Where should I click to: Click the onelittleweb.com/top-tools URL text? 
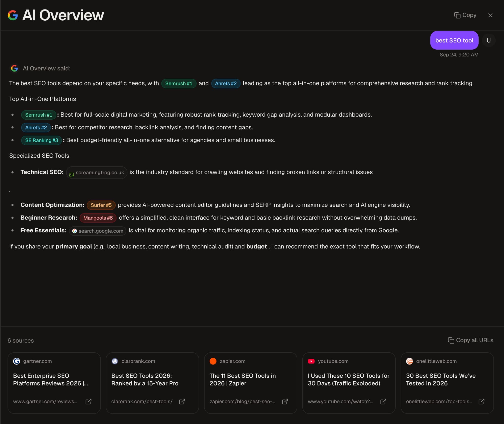click(x=439, y=402)
